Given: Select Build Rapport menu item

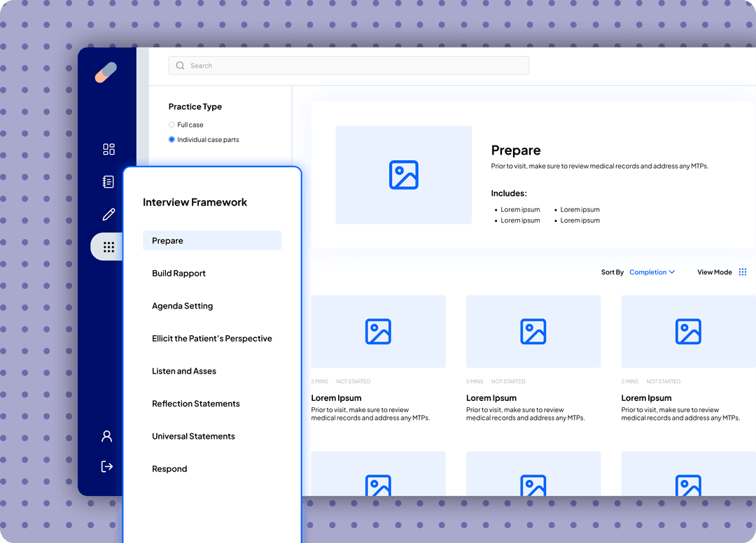Looking at the screenshot, I should (178, 274).
